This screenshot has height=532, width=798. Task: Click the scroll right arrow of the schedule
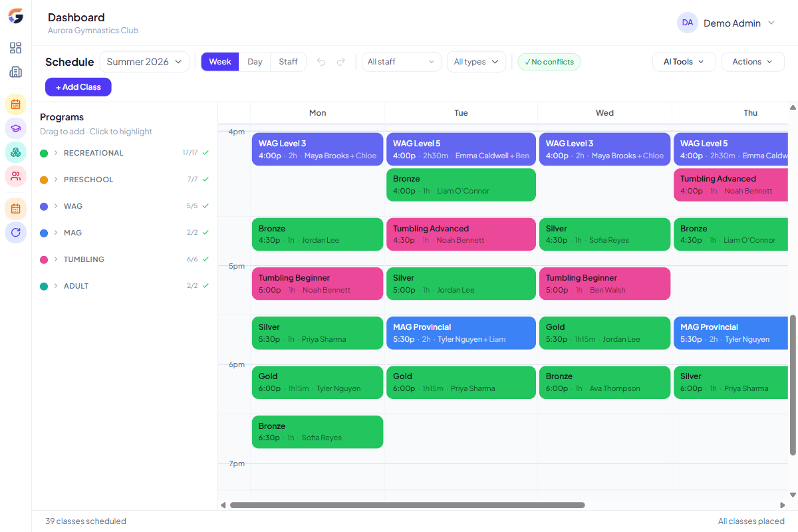tap(783, 505)
